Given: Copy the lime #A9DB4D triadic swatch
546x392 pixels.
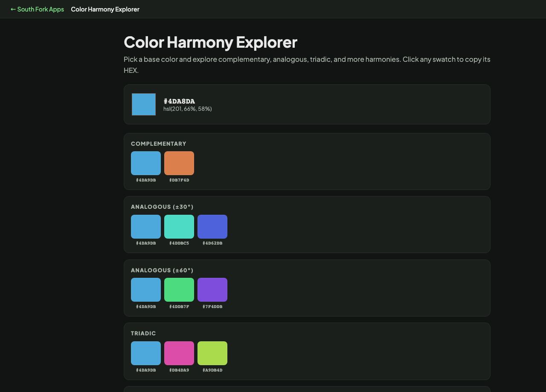Looking at the screenshot, I should pos(212,353).
